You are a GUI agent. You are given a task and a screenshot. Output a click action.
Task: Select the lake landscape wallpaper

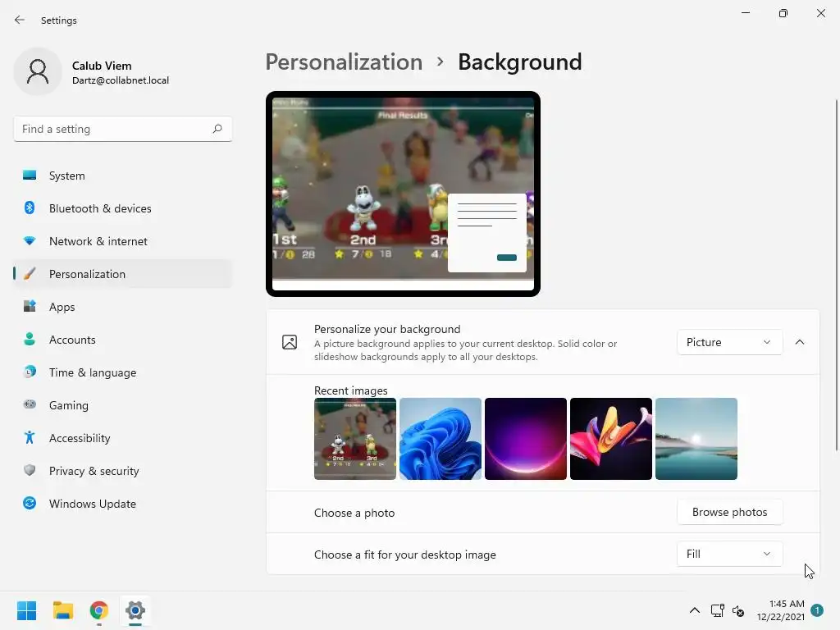pos(696,439)
